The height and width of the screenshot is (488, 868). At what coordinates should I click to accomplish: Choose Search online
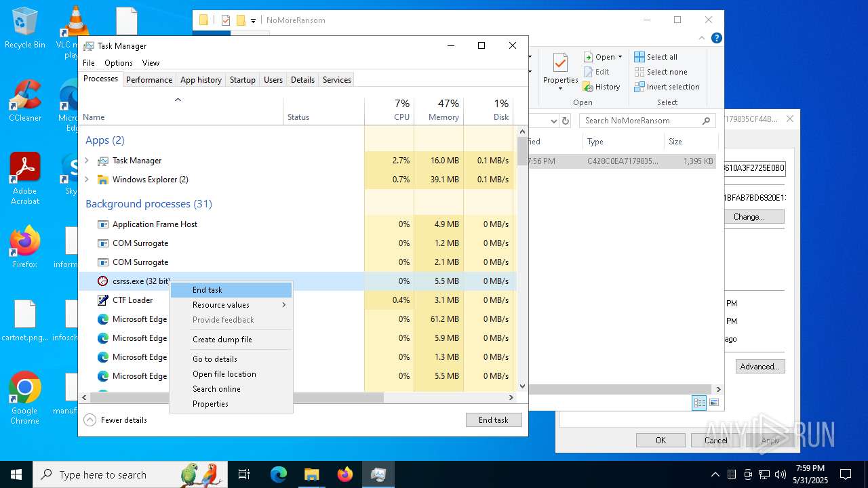click(231, 389)
